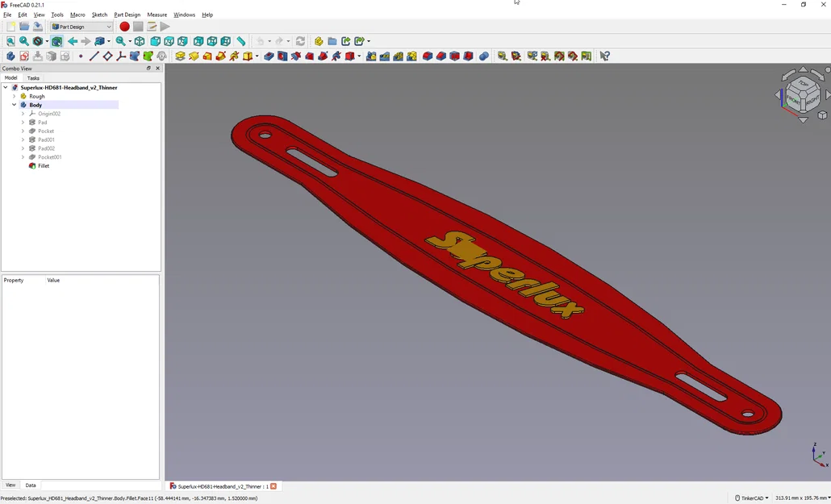Open the draw style dropdown arrow
The width and height of the screenshot is (831, 504).
[47, 41]
